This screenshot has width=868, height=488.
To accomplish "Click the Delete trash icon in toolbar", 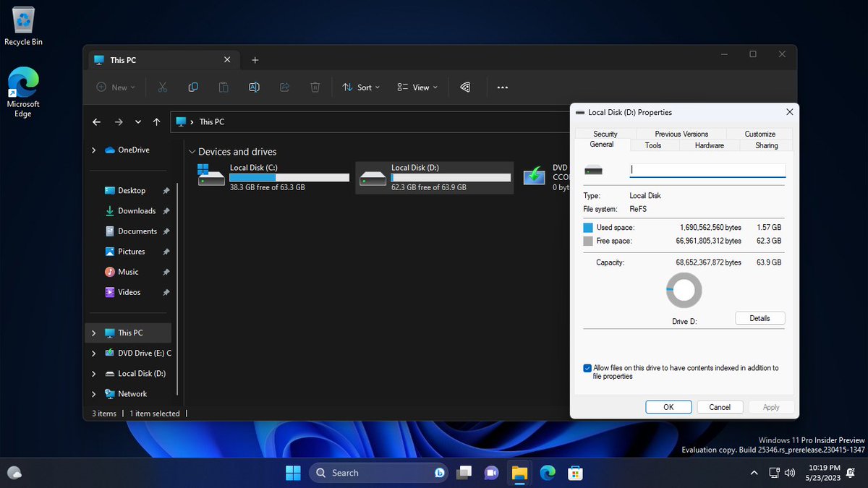I will pos(315,87).
